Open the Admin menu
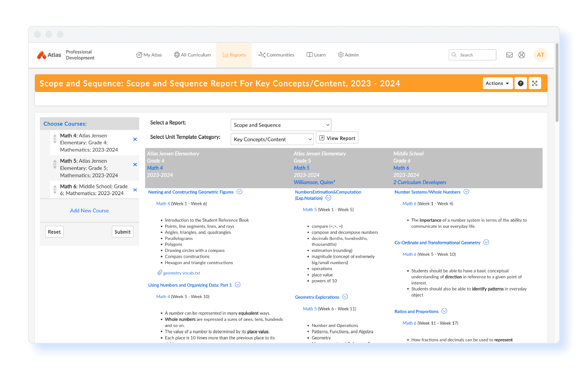Screen dimensions: 588x381 (348, 55)
